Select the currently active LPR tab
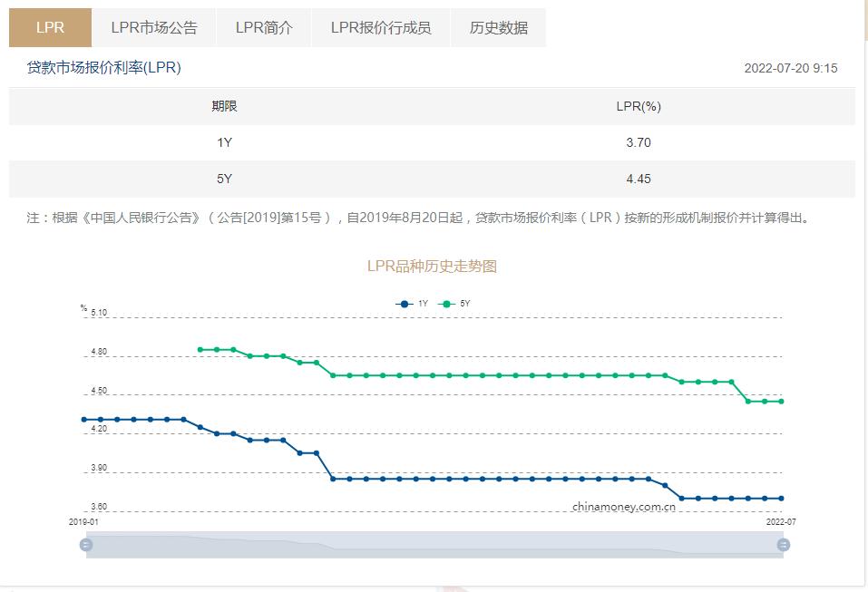The width and height of the screenshot is (868, 592). point(50,27)
